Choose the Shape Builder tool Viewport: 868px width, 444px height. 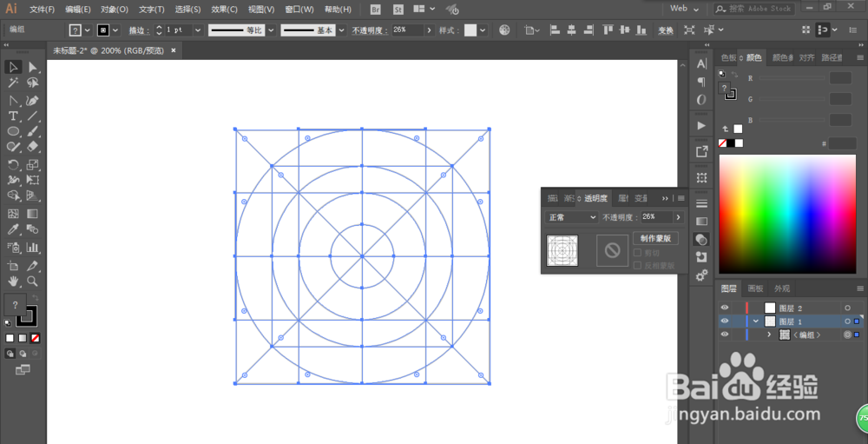[13, 195]
